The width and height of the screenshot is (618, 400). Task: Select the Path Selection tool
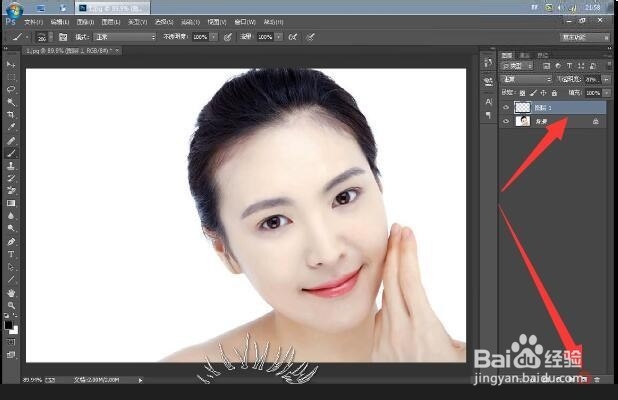11,267
